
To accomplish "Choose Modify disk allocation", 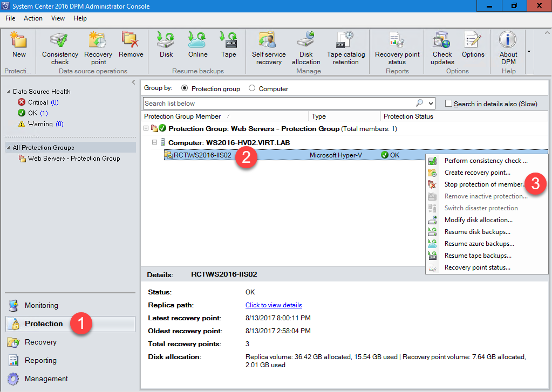I will (487, 220).
